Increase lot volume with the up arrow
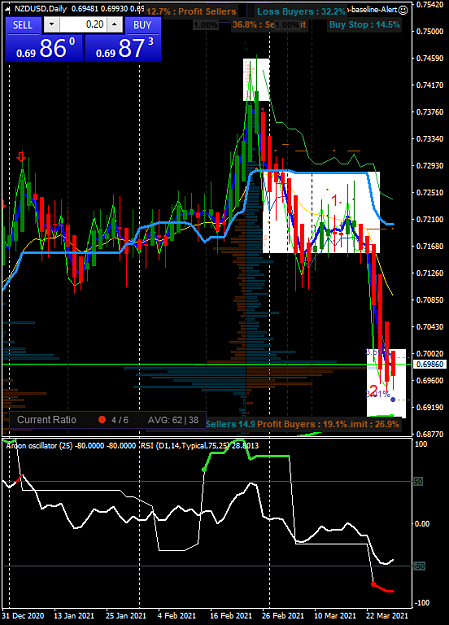 114,25
